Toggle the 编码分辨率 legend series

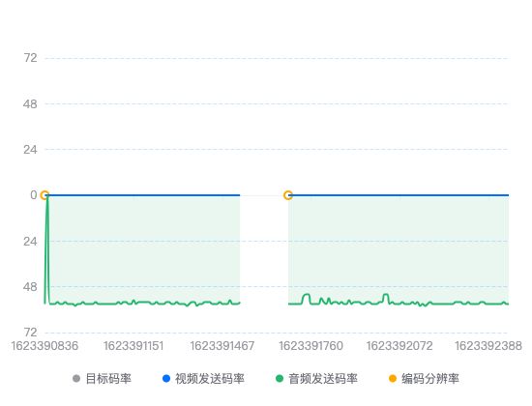[424, 379]
